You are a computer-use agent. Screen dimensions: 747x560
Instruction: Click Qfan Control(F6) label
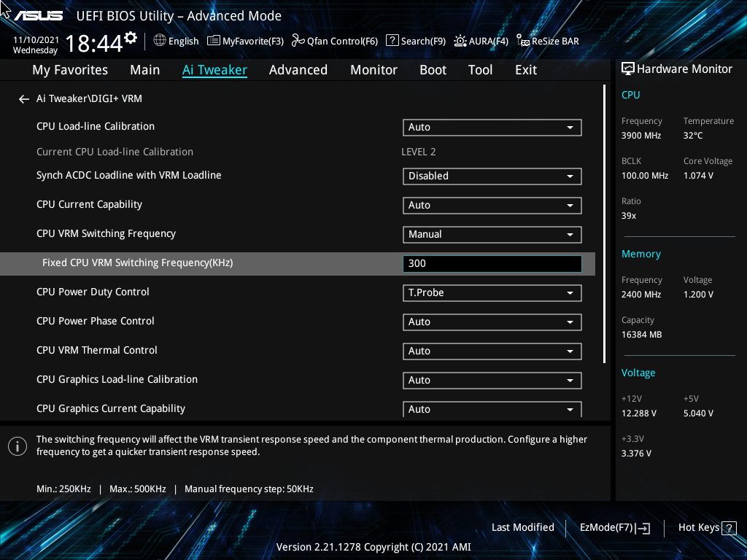click(343, 42)
